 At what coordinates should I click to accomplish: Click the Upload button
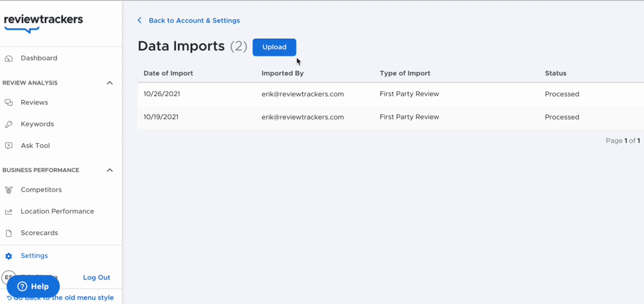pos(274,47)
